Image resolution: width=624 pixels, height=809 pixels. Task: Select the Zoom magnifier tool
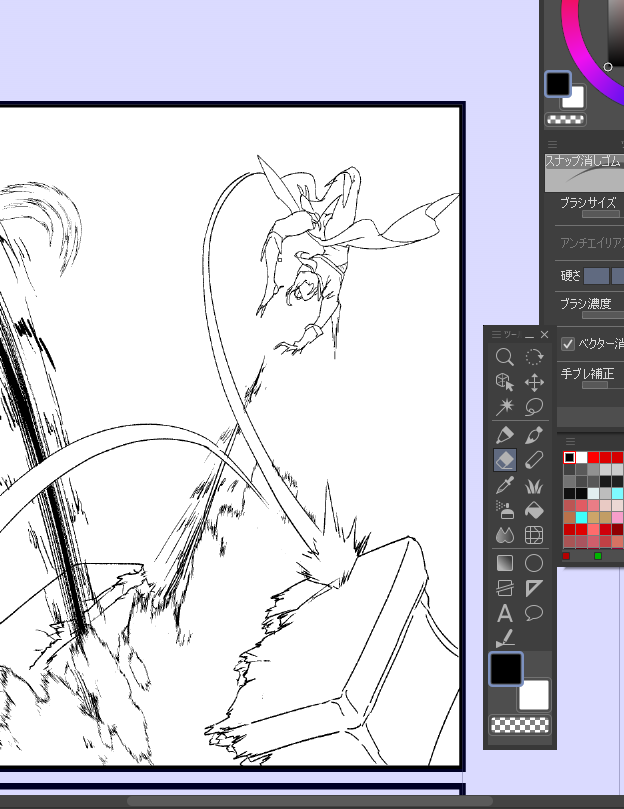click(x=504, y=357)
